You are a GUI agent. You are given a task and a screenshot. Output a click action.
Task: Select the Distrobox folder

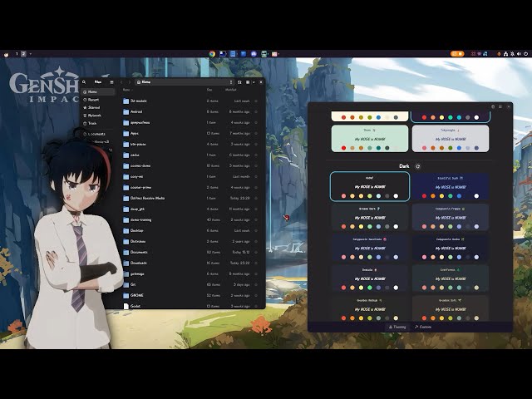click(192, 242)
